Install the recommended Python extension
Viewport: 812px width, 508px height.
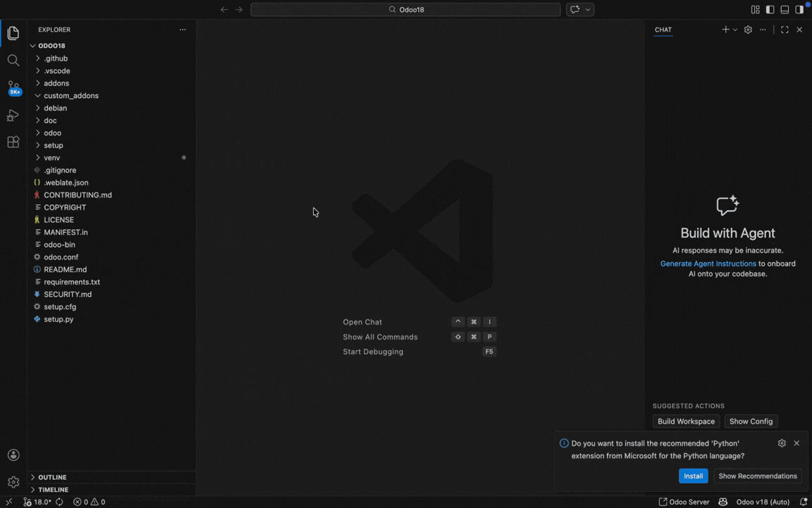(694, 476)
